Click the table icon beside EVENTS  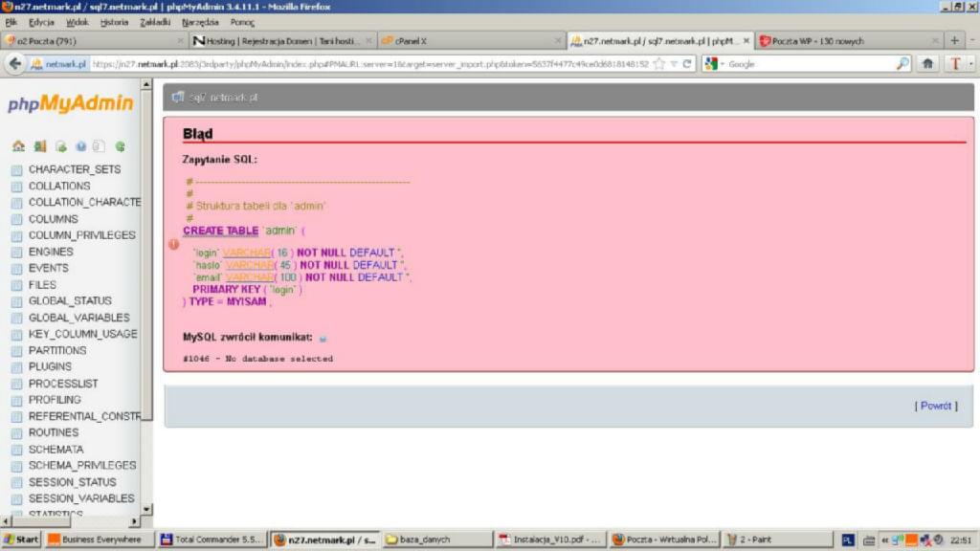[x=17, y=269]
